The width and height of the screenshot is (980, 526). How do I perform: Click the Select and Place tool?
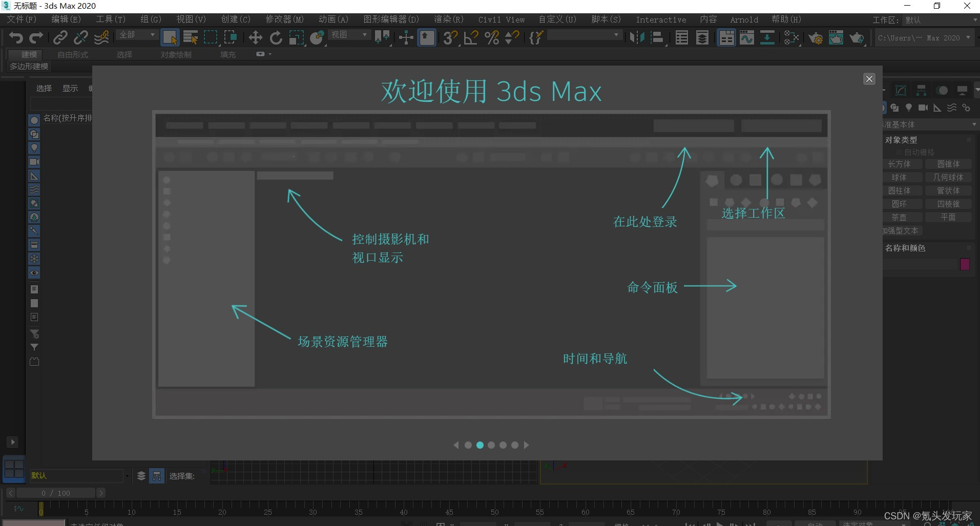coord(317,37)
